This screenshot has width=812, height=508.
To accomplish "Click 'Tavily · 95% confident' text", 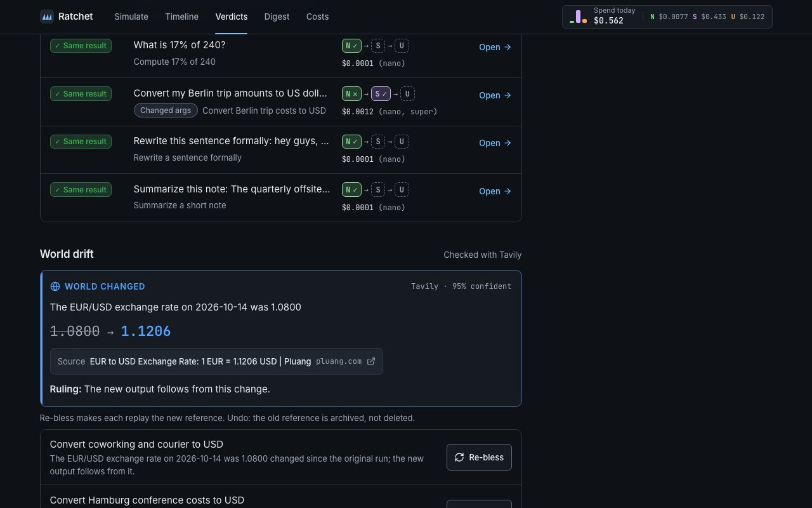I will (461, 286).
